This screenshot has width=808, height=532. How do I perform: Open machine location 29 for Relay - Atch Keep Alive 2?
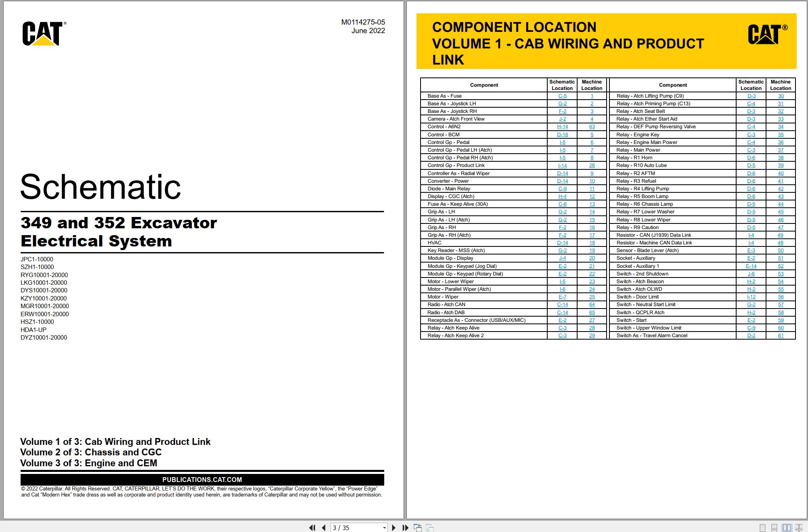click(592, 336)
